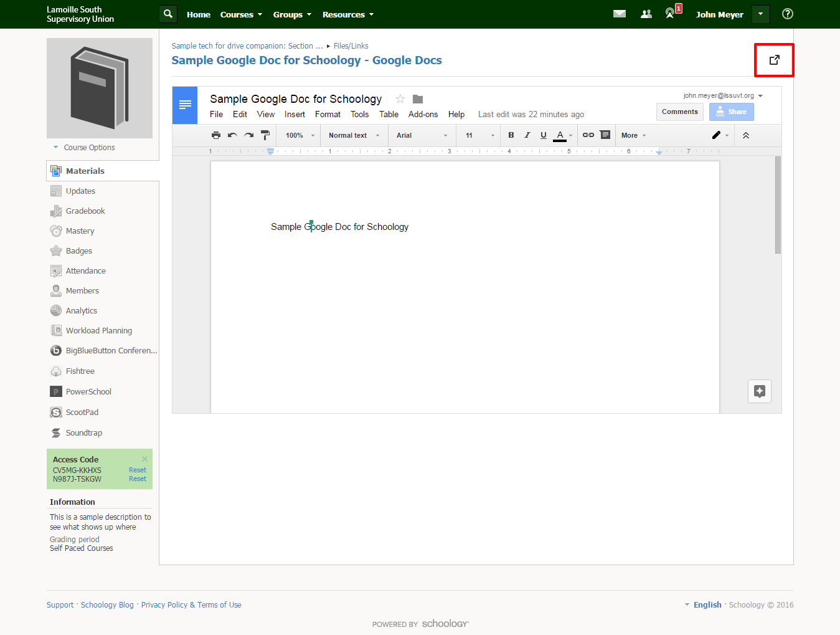Toggle italic formatting
This screenshot has height=635, width=840.
(527, 135)
